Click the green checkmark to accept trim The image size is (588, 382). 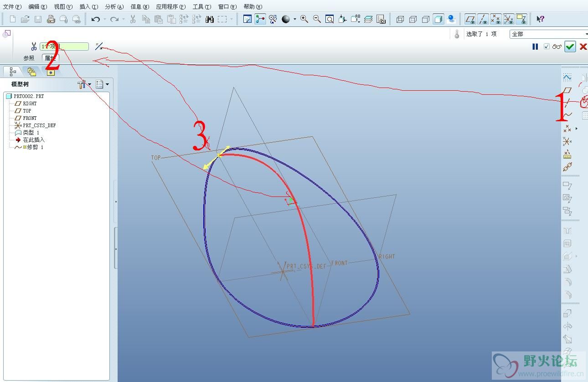(x=570, y=46)
